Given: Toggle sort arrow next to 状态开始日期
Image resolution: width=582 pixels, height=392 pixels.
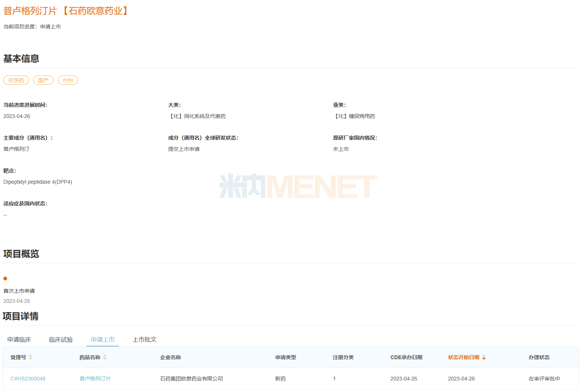Looking at the screenshot, I should tap(484, 357).
